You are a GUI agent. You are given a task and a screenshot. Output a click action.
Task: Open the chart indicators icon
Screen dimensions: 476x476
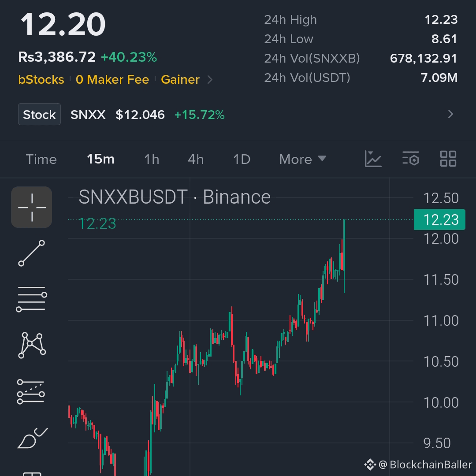[x=373, y=159]
